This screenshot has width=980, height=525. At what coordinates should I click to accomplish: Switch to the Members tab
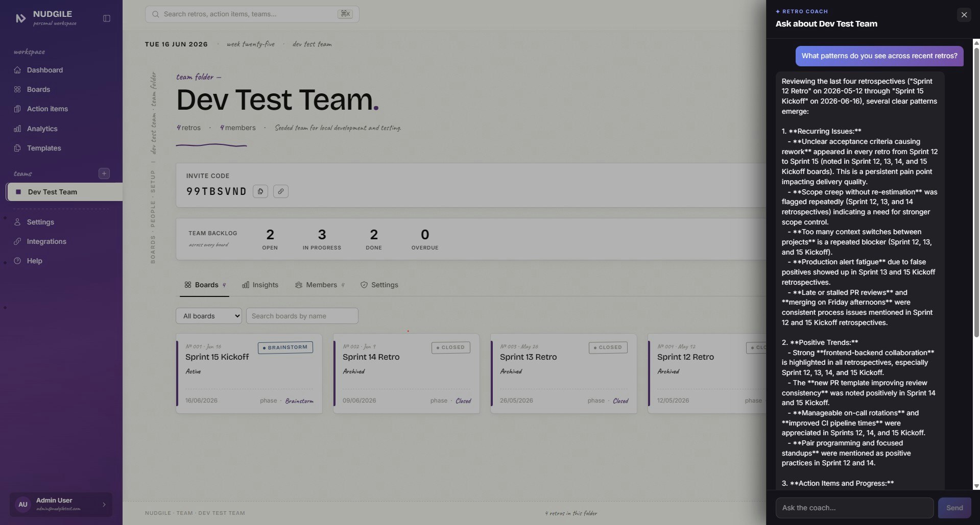point(320,285)
